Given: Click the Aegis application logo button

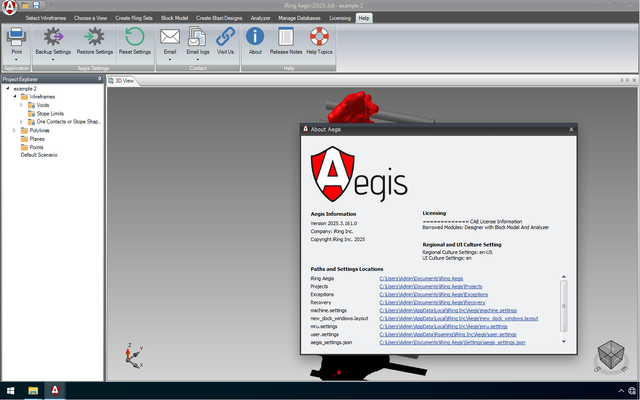Looking at the screenshot, I should pyautogui.click(x=9, y=7).
